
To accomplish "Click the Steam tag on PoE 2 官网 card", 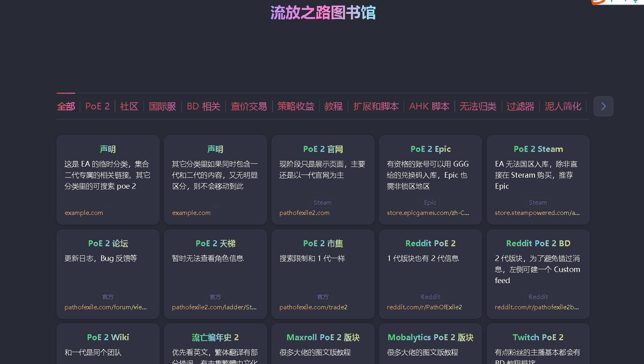I will 322,203.
